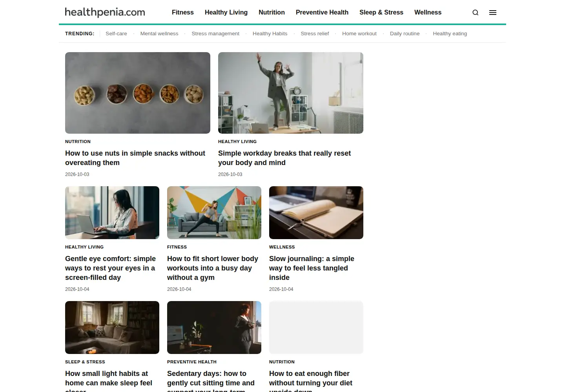The height and width of the screenshot is (392, 565).
Task: Read 'How to fit short lower body workouts' article
Action: click(213, 268)
